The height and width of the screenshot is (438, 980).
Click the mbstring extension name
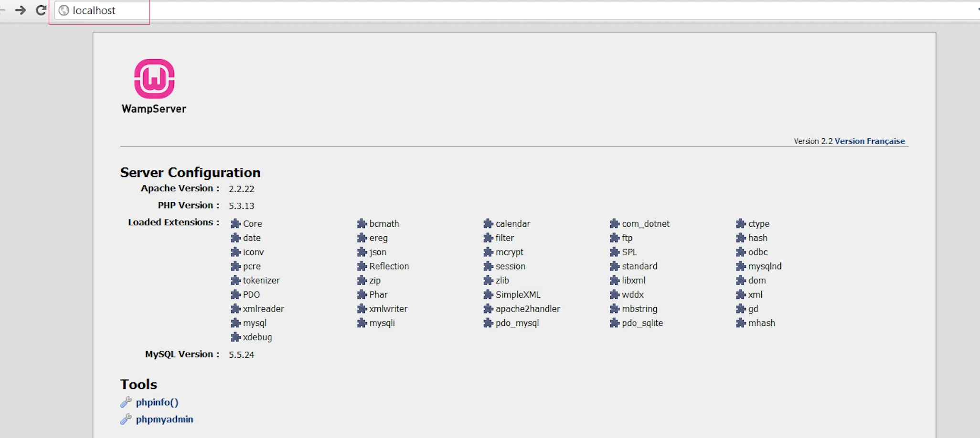pyautogui.click(x=639, y=309)
